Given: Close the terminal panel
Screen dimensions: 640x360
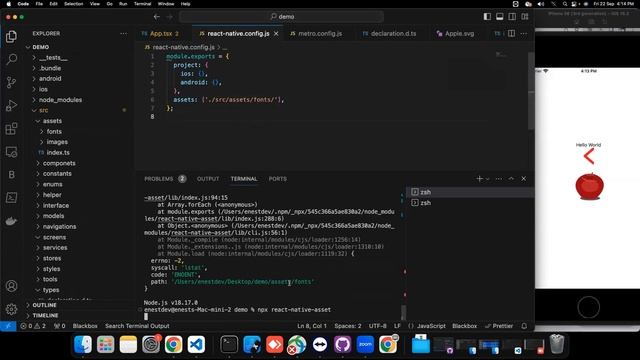Looking at the screenshot, I should pos(524,179).
